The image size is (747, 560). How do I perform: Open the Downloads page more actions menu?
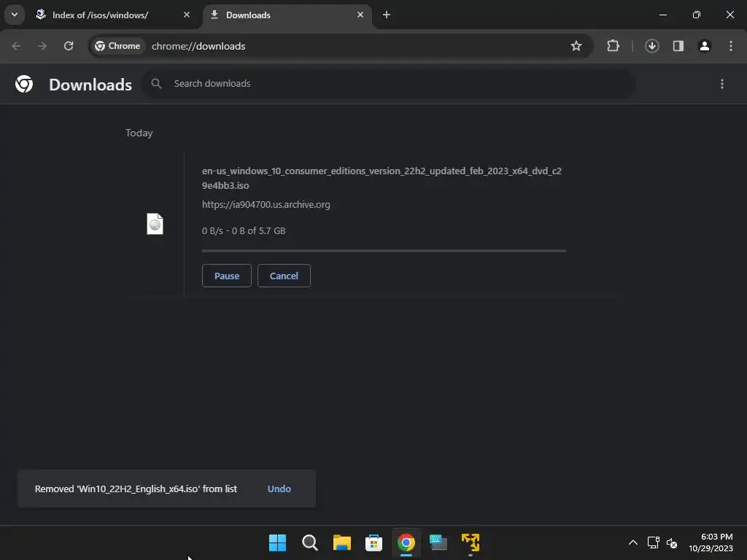(x=721, y=84)
